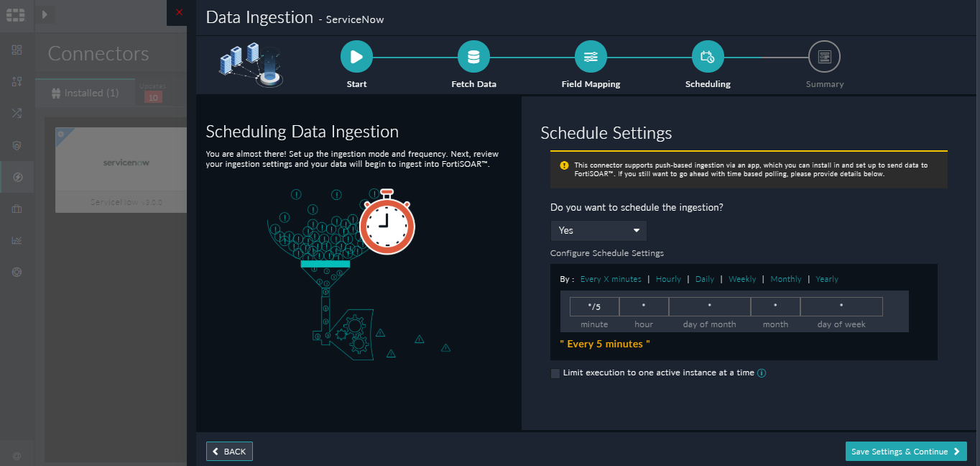The image size is (980, 466).
Task: Open the dashboard icon in left sidebar
Action: tap(17, 50)
